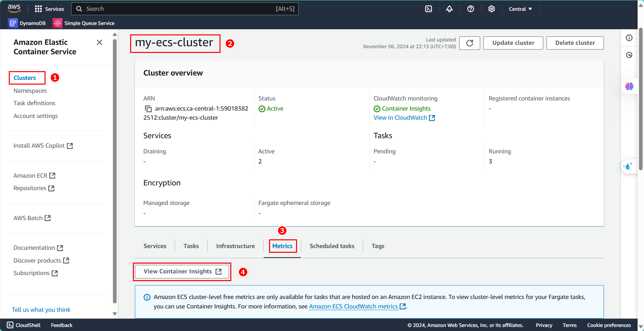This screenshot has width=644, height=331.
Task: Click the my-ecs-cluster page heading
Action: (x=174, y=42)
